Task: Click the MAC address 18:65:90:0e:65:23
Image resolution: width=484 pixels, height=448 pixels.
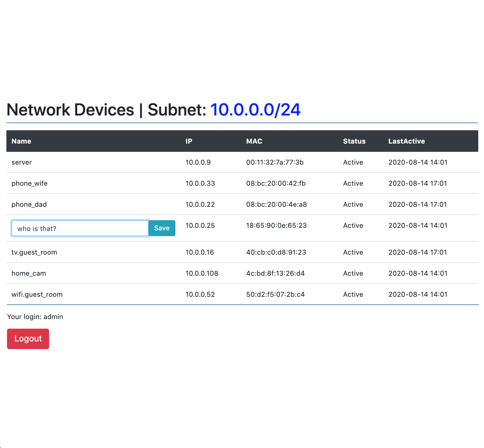Action: click(x=276, y=225)
